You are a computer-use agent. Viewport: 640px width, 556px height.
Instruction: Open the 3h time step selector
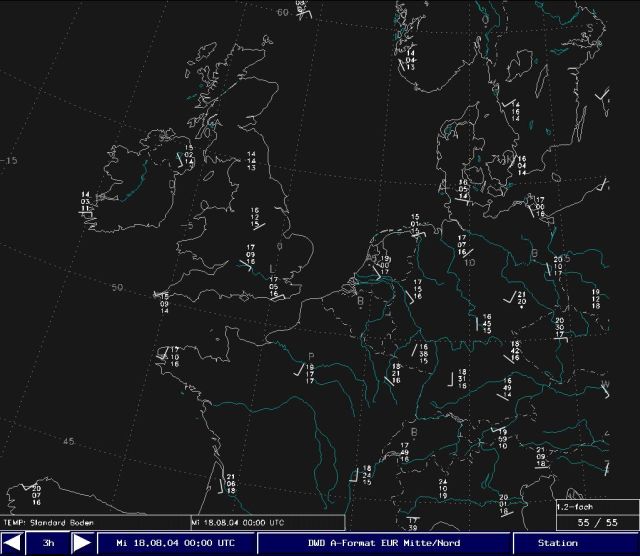click(47, 543)
